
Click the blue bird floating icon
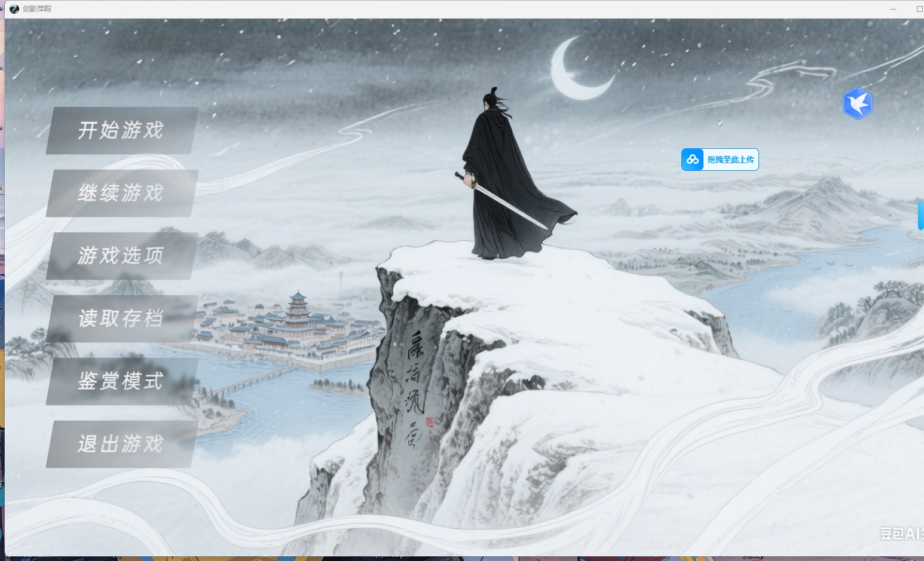[857, 103]
